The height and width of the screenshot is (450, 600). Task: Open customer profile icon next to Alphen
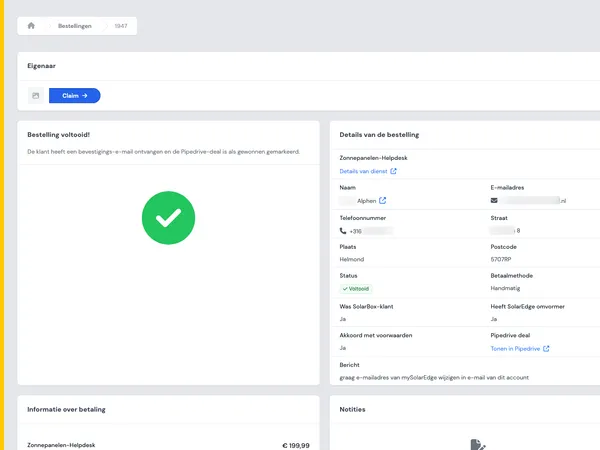pos(382,201)
